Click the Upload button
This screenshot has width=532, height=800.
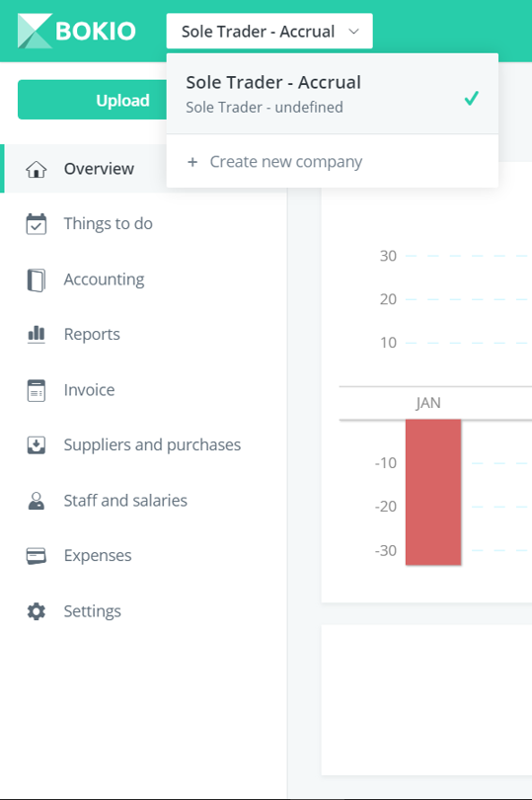click(92, 100)
